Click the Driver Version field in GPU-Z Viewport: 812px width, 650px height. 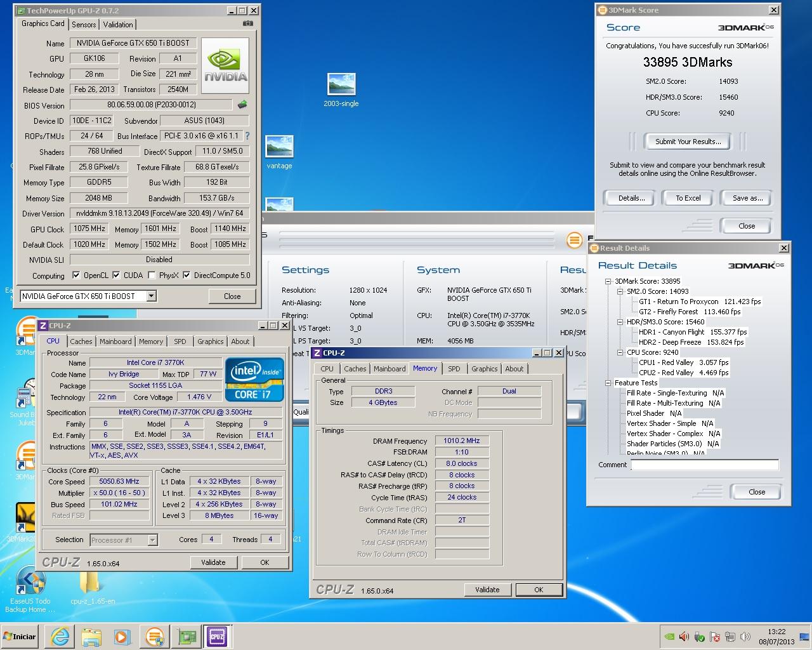[x=159, y=213]
